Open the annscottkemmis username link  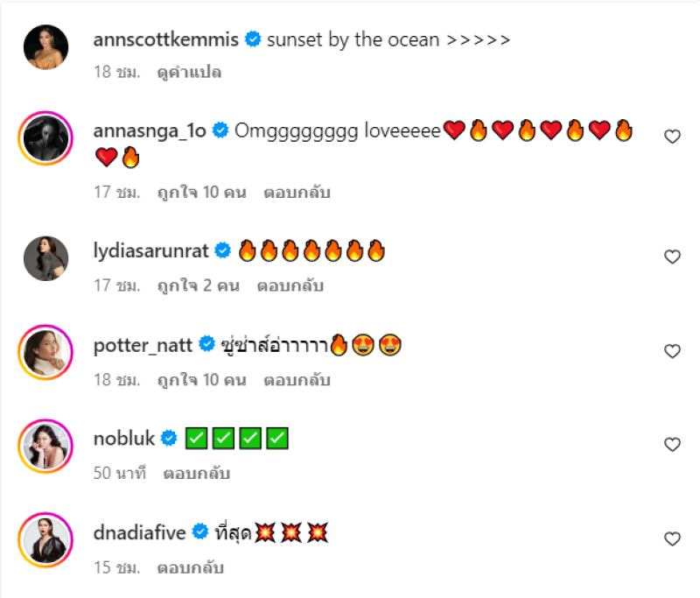pos(166,40)
